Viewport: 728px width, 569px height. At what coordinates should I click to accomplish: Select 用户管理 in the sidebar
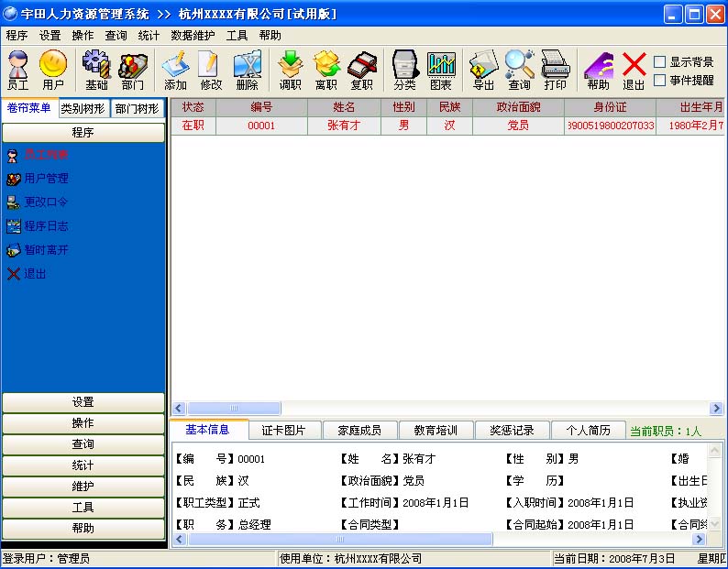46,179
